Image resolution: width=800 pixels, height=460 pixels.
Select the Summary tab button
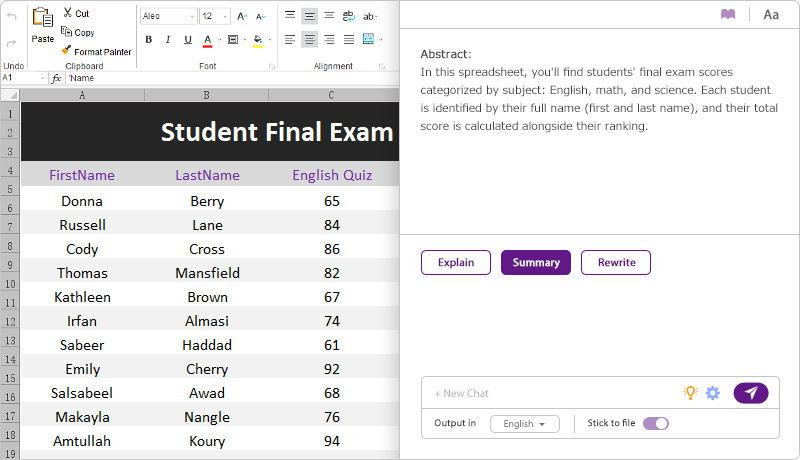[x=536, y=262]
